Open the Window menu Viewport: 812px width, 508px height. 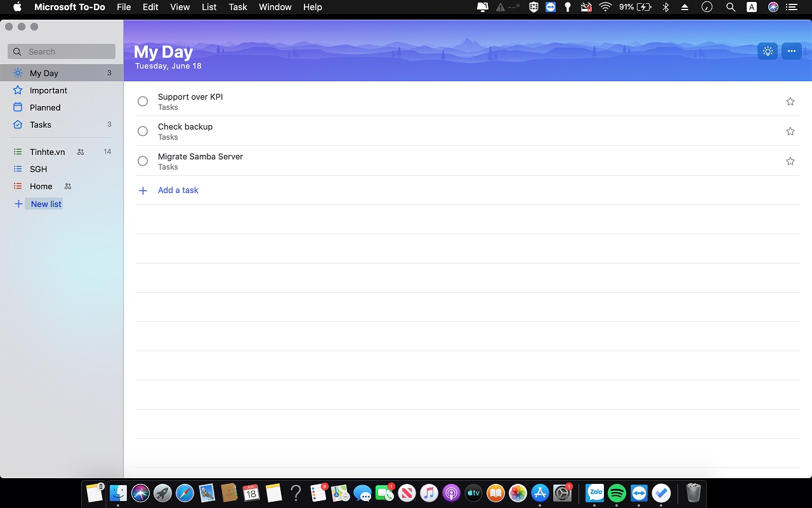pyautogui.click(x=275, y=7)
